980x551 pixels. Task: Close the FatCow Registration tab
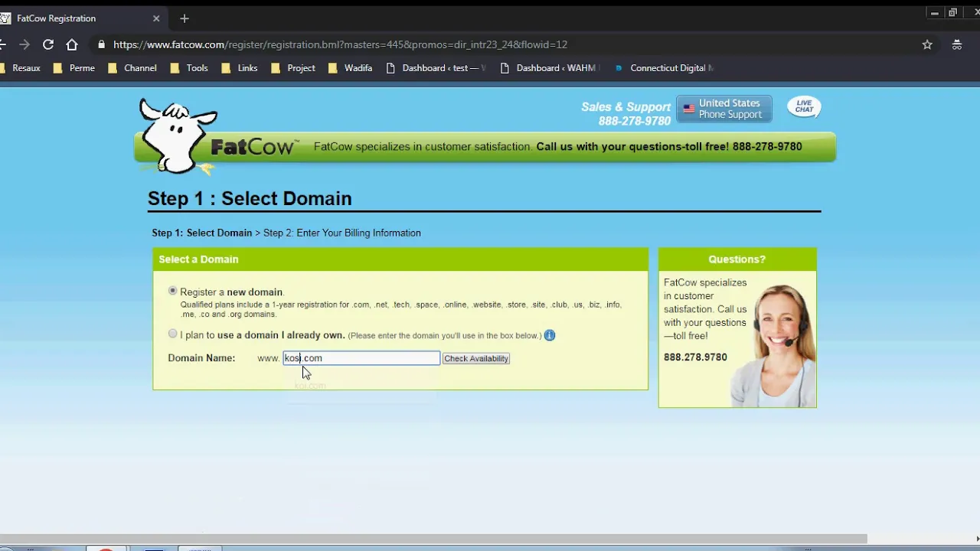coord(156,18)
